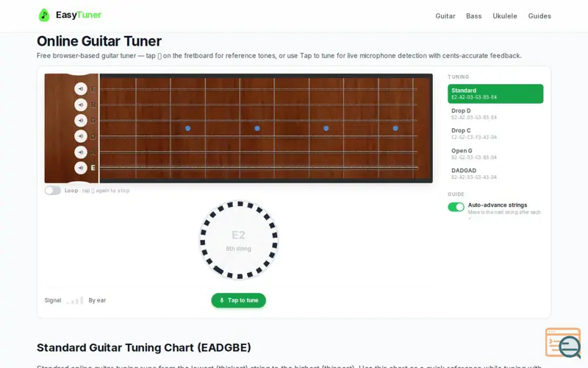Open the Guitar nav item

pyautogui.click(x=445, y=15)
